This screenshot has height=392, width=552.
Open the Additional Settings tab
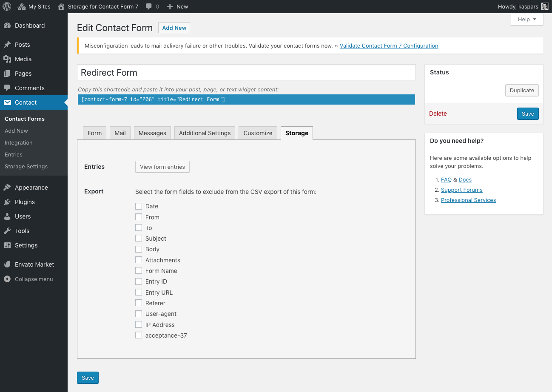click(x=205, y=133)
